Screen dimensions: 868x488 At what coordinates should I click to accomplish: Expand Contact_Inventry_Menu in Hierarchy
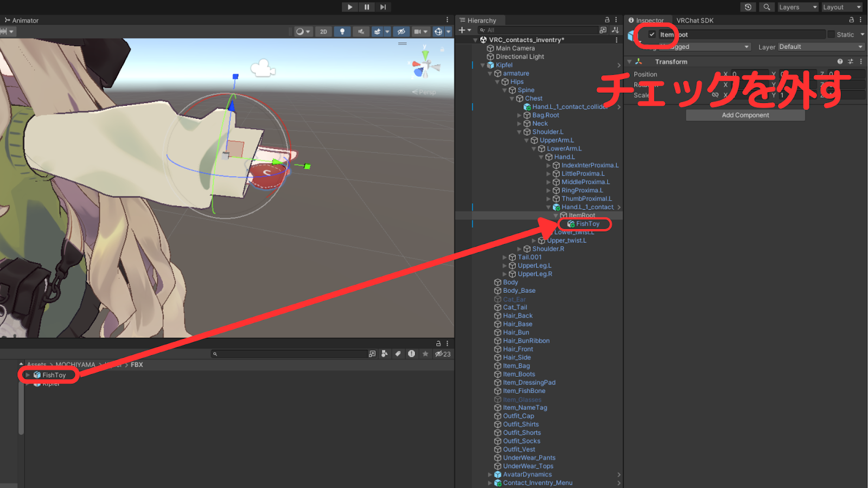point(490,483)
